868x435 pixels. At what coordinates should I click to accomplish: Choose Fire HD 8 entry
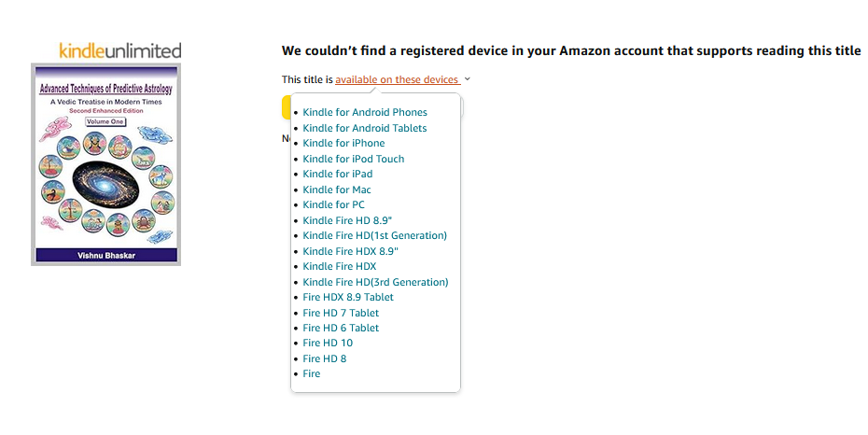[x=325, y=358]
